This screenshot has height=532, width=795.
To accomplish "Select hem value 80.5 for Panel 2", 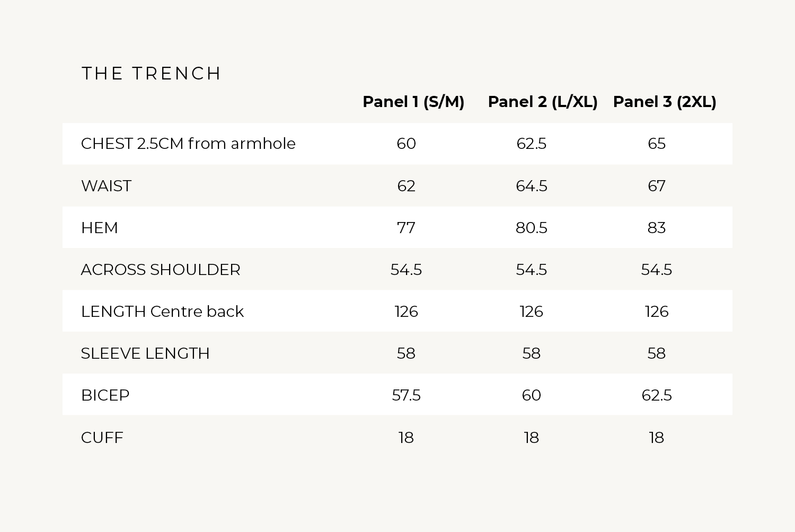I will click(x=531, y=228).
